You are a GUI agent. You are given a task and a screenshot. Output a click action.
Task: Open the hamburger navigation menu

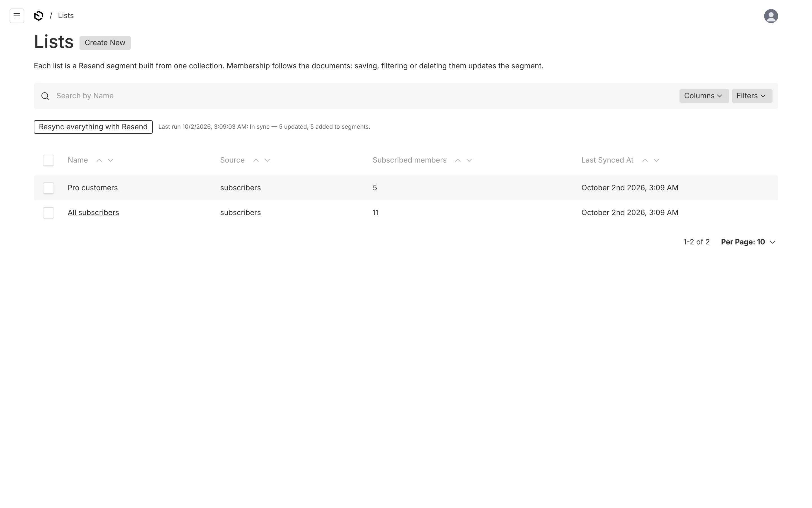click(17, 16)
